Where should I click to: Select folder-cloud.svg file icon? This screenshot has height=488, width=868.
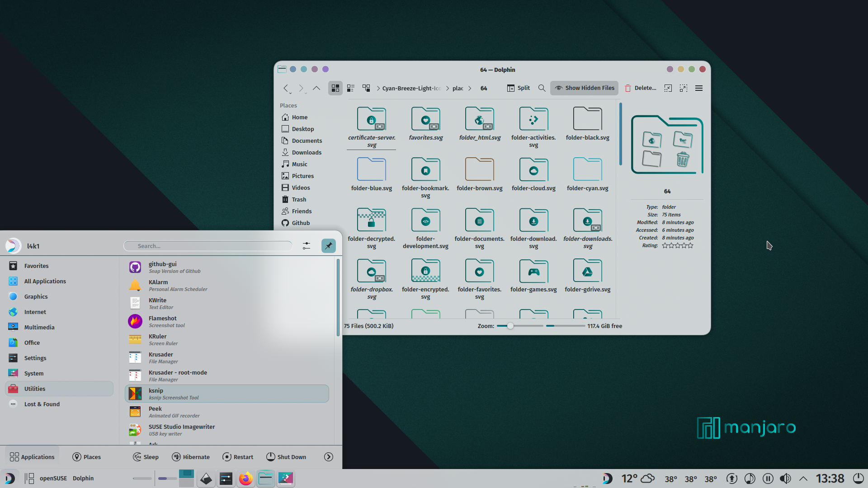point(533,169)
